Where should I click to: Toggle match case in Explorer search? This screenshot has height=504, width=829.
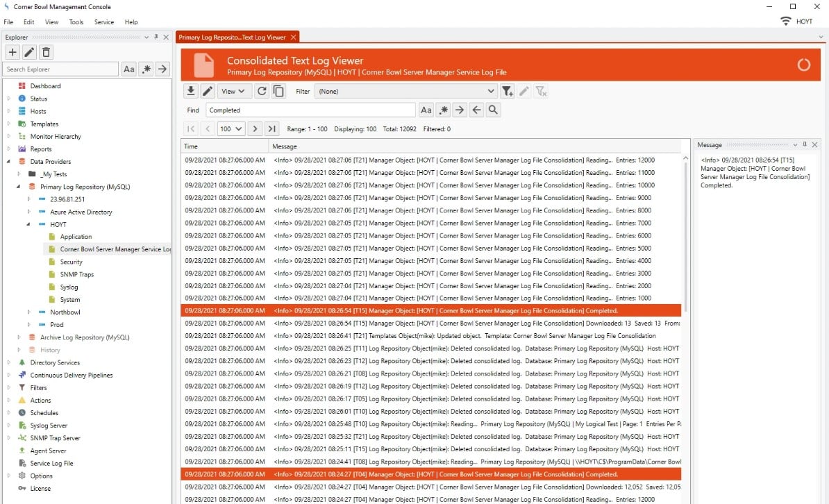click(128, 69)
